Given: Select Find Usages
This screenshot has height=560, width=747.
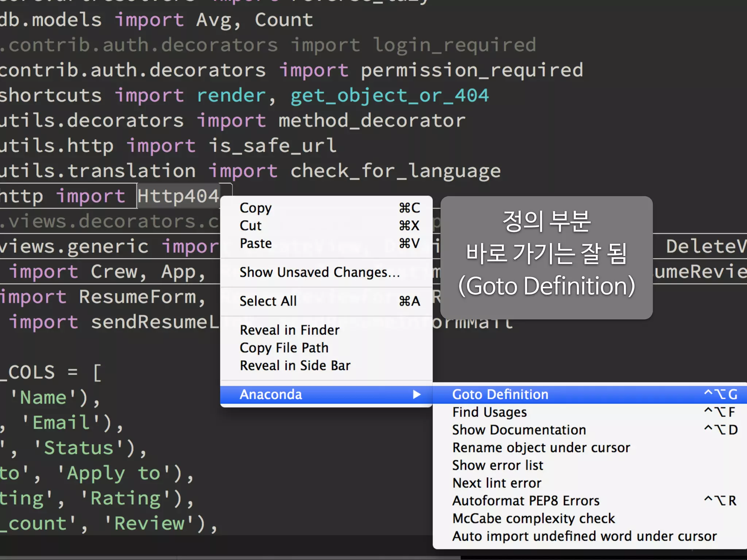Looking at the screenshot, I should point(590,412).
